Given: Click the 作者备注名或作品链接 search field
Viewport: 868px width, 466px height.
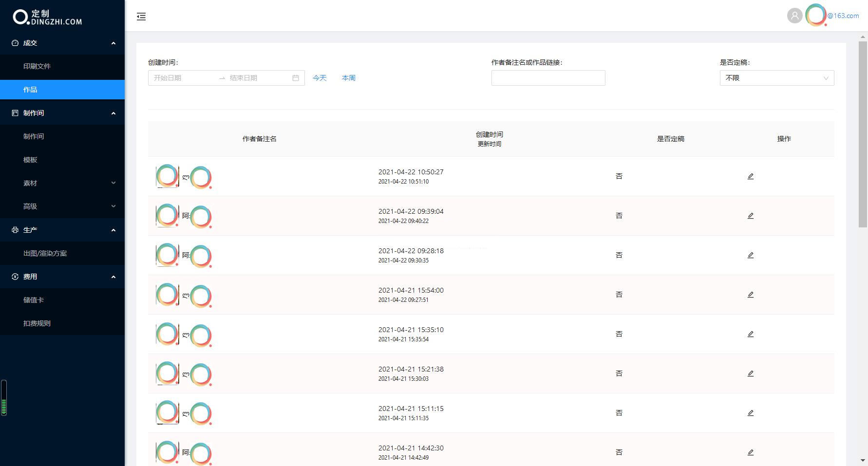Looking at the screenshot, I should coord(548,78).
